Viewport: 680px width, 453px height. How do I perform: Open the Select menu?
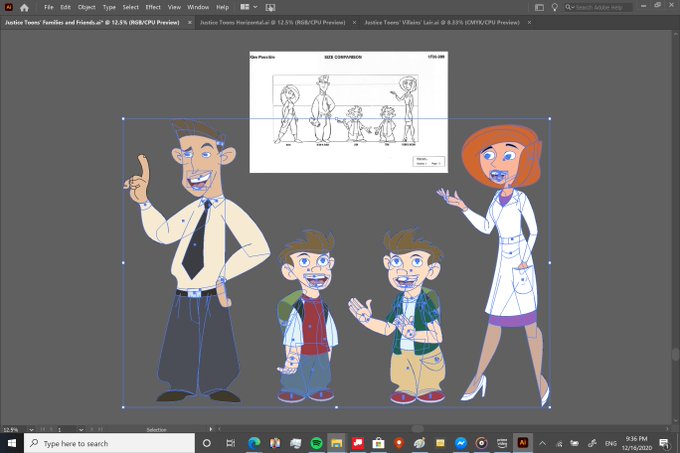point(130,7)
